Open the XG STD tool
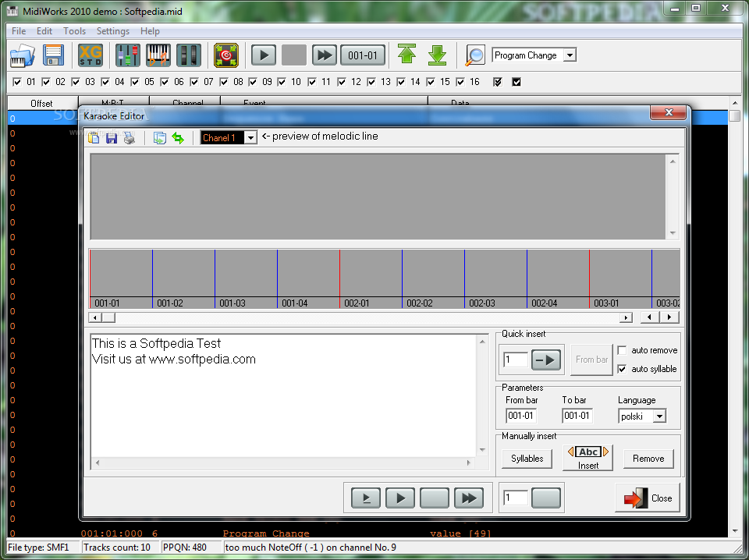Viewport: 749px width, 560px height. point(91,55)
